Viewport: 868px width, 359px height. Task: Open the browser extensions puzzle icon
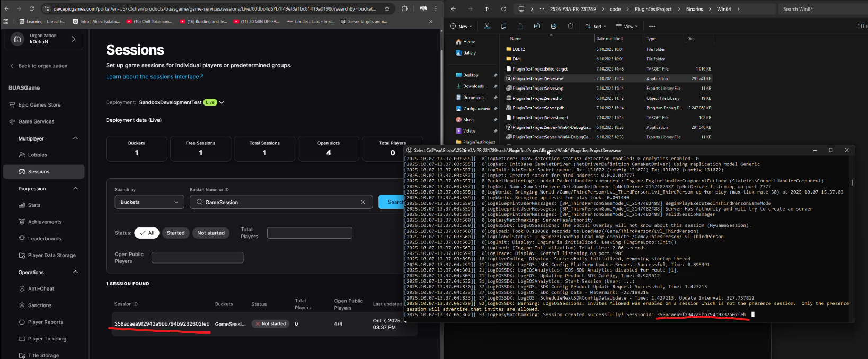[405, 8]
